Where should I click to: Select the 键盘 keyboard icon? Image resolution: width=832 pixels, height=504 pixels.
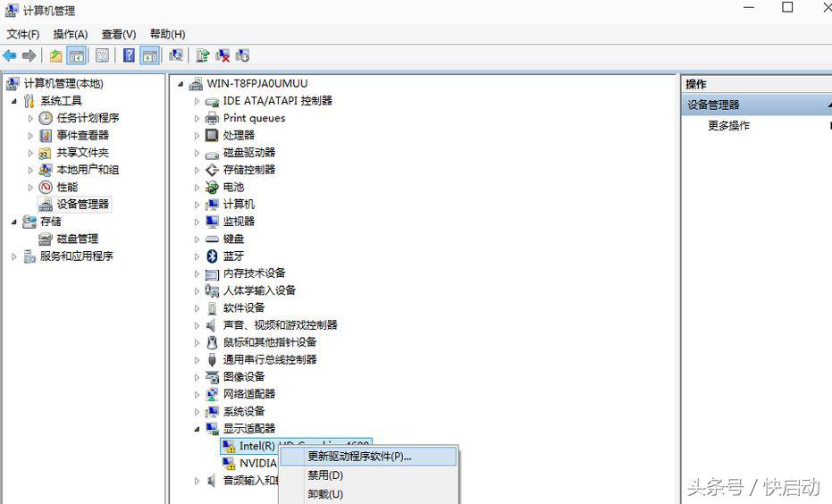pyautogui.click(x=213, y=239)
